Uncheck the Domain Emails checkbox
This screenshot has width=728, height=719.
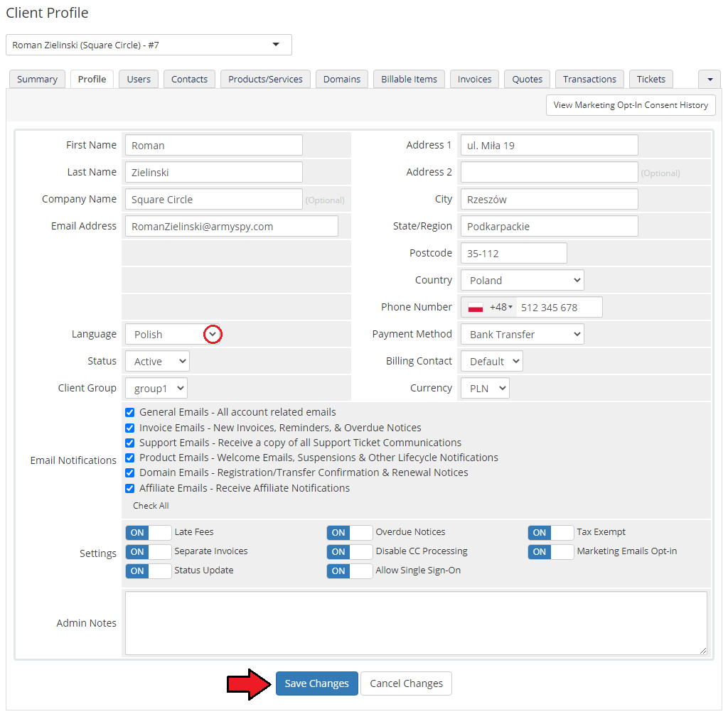pos(130,472)
